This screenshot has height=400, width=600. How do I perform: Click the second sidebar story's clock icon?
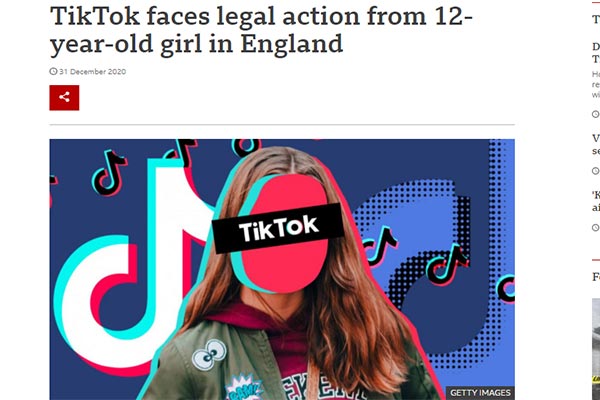596,171
